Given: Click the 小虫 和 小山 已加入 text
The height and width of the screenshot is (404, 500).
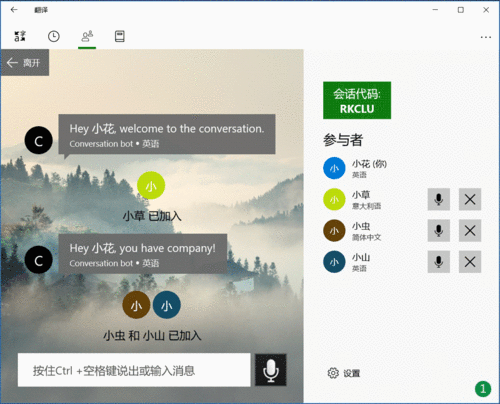Looking at the screenshot, I should pos(152,335).
